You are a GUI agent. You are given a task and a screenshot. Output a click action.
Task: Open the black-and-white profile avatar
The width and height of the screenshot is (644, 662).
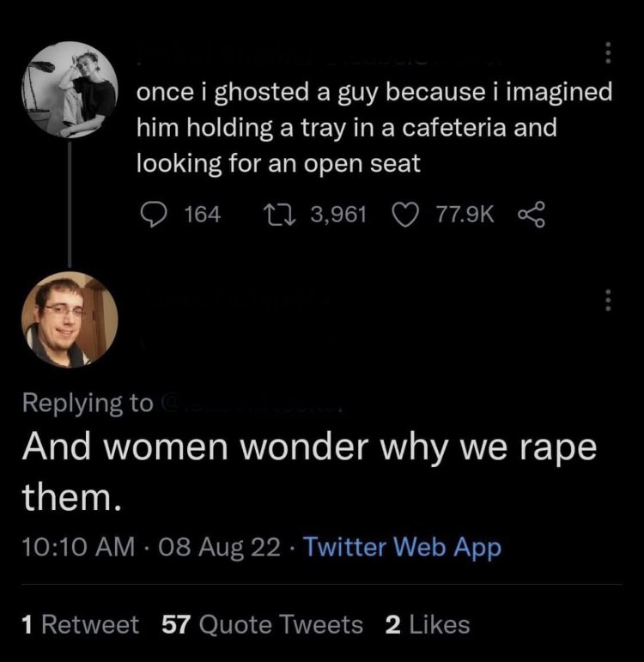tap(70, 90)
